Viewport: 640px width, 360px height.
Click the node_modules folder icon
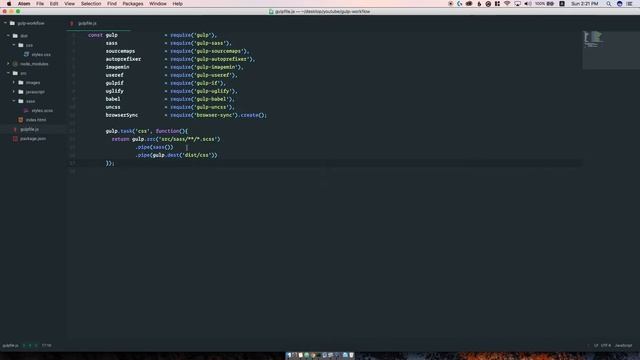15,64
